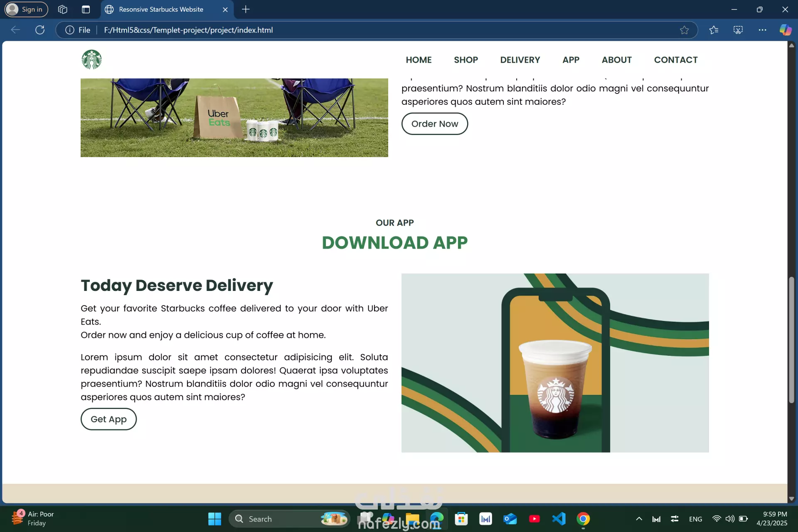The image size is (798, 532).
Task: Open the HOME nav link
Action: [419, 60]
